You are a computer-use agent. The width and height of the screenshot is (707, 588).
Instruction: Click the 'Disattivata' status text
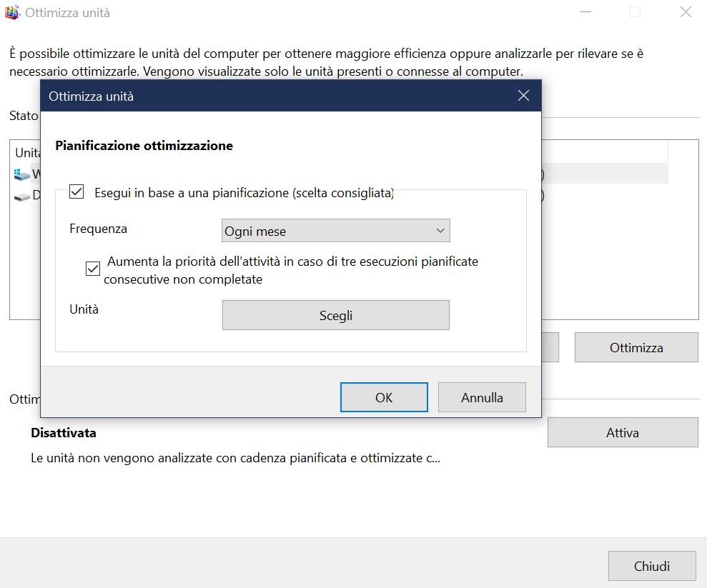pyautogui.click(x=64, y=432)
